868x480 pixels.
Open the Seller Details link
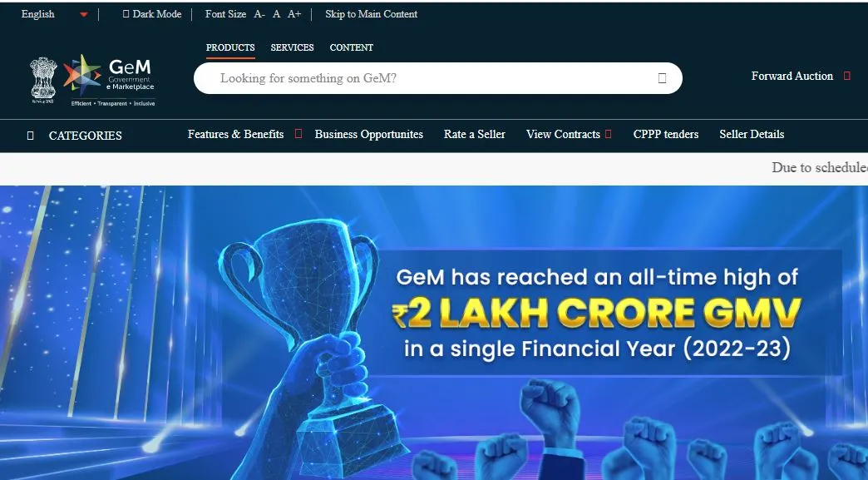[x=752, y=134]
